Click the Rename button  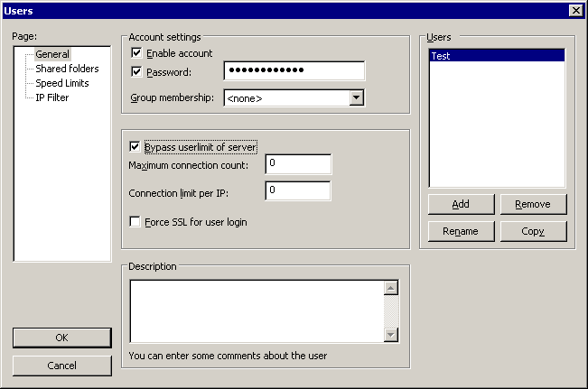pyautogui.click(x=461, y=231)
